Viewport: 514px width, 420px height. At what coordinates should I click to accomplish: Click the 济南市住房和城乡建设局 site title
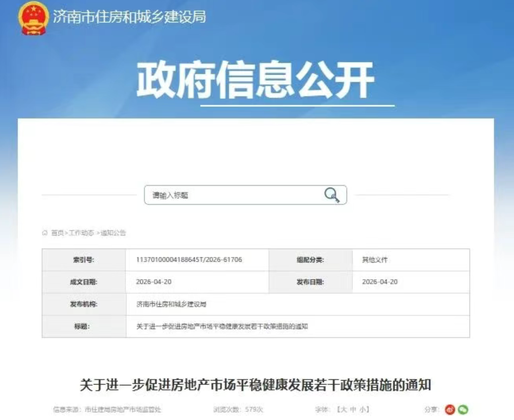pos(129,17)
